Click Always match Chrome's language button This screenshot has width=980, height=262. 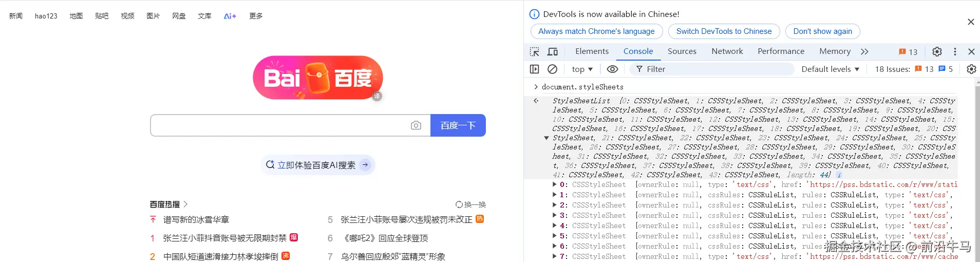tap(596, 31)
